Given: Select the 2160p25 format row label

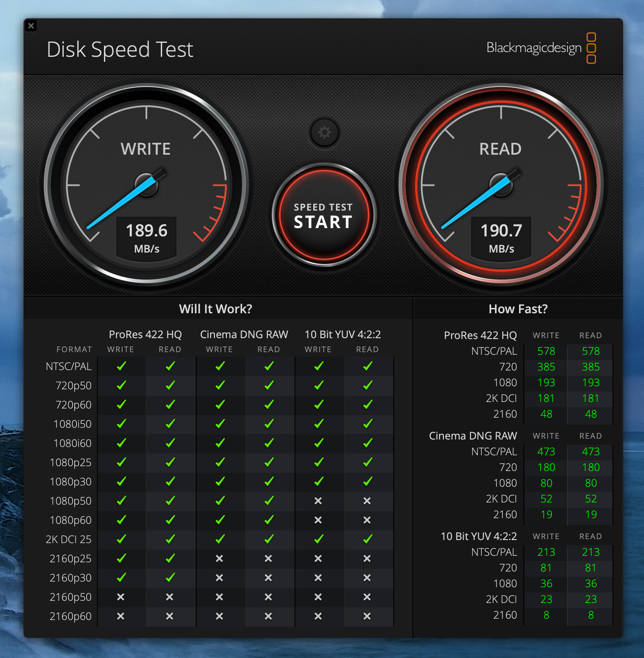Looking at the screenshot, I should point(71,558).
